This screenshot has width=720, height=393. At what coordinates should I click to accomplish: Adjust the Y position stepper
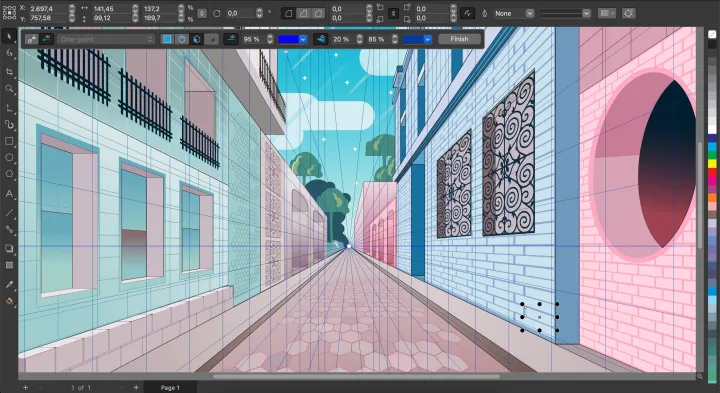pos(72,18)
